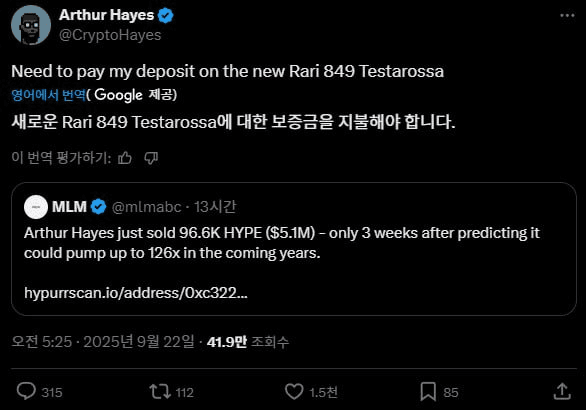The height and width of the screenshot is (410, 586).
Task: Open the @mlmabc handle
Action: [x=146, y=207]
